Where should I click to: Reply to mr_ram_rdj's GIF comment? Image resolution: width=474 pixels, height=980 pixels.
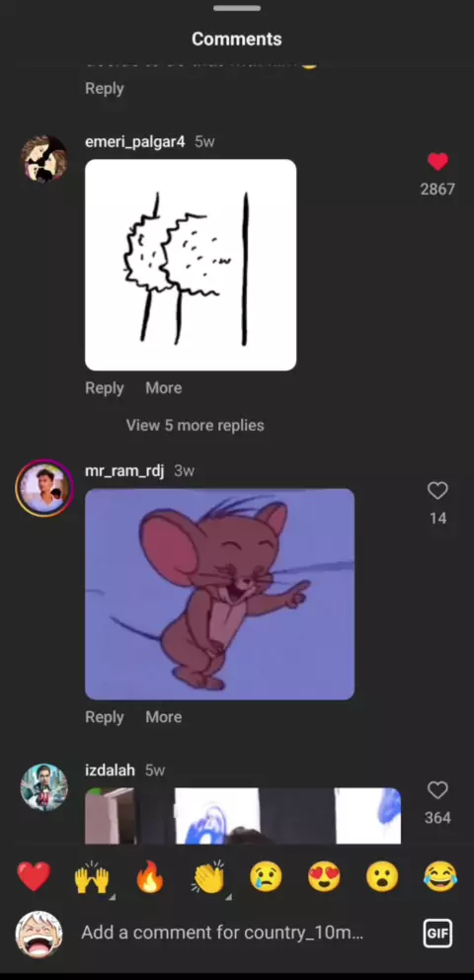(105, 717)
